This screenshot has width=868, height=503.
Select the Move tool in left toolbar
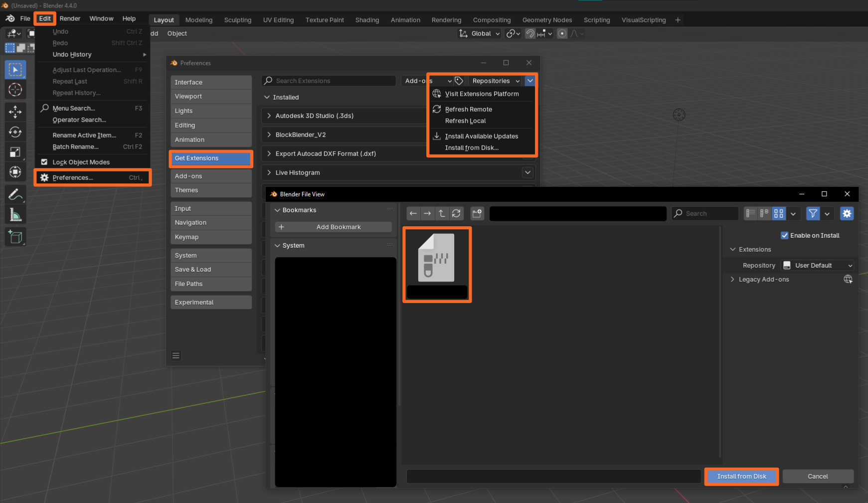tap(15, 111)
